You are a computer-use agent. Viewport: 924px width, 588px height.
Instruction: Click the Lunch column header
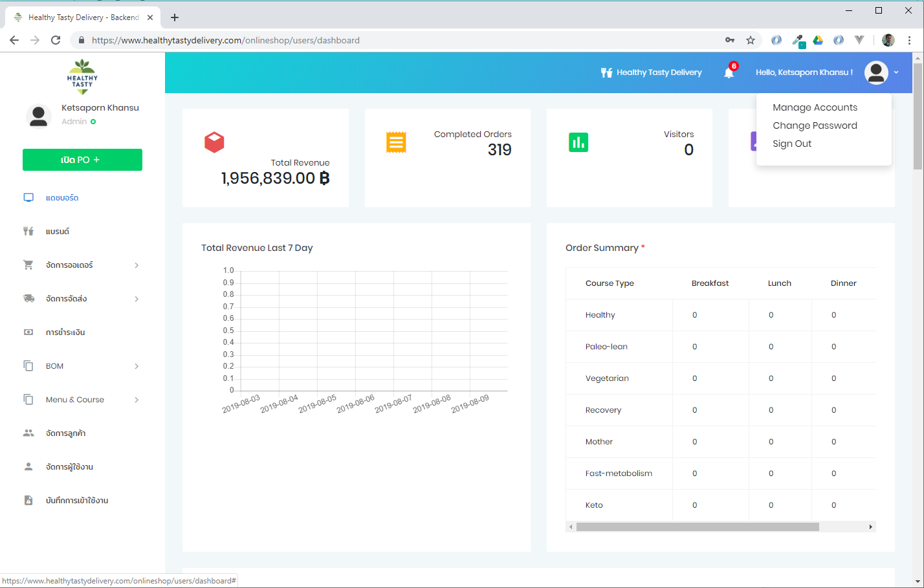[780, 283]
